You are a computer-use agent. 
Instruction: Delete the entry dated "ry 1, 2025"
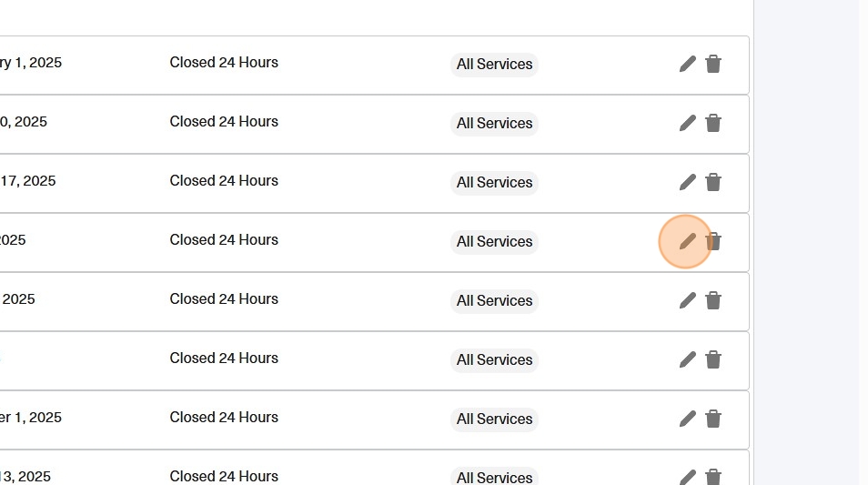713,64
